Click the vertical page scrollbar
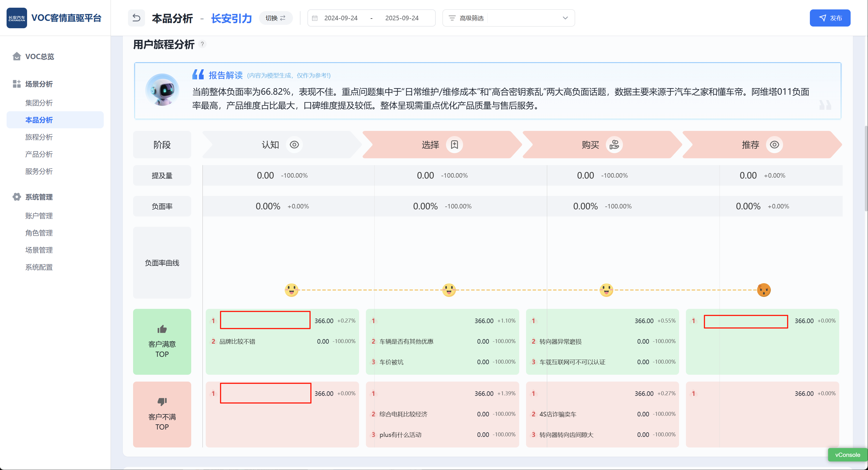This screenshot has height=470, width=868. (865, 169)
